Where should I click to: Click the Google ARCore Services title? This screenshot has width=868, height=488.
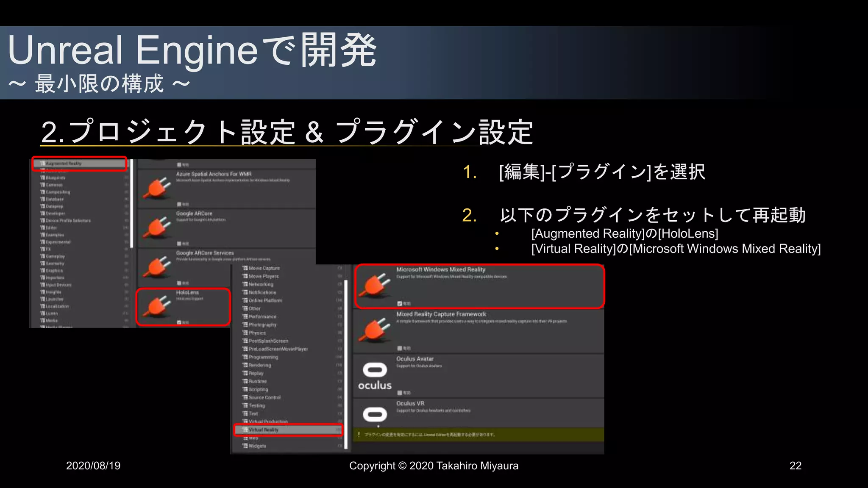tap(205, 253)
